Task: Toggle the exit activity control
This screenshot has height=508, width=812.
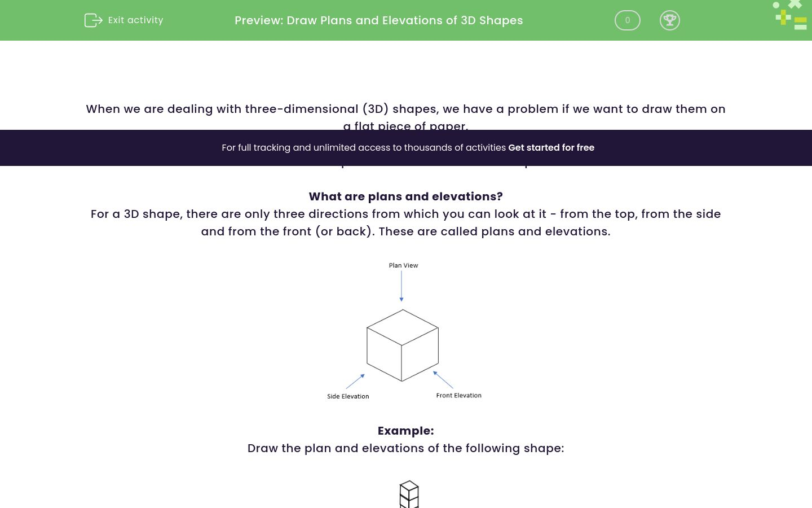Action: click(123, 20)
